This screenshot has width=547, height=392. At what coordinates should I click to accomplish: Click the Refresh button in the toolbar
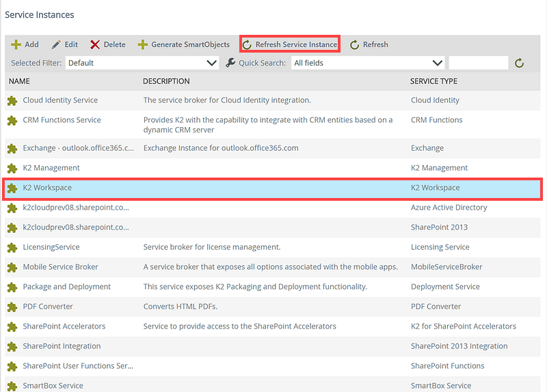pos(369,44)
